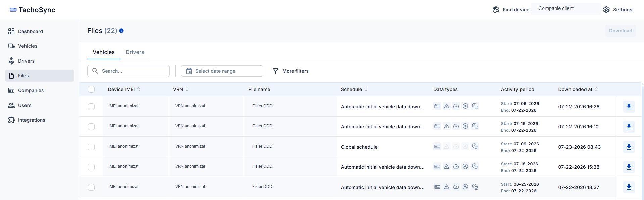The height and width of the screenshot is (200, 644).
Task: Click the Activity period column header
Action: tap(517, 89)
